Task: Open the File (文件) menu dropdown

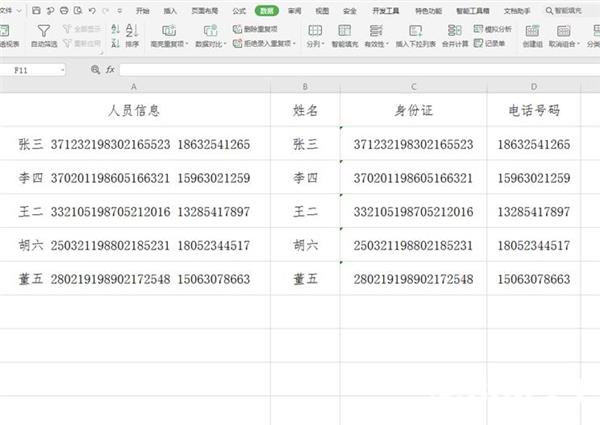Action: (x=11, y=11)
